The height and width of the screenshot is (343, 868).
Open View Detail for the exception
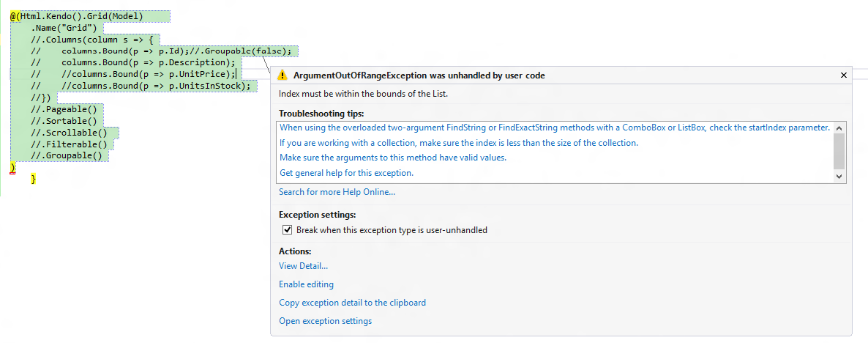coord(303,266)
